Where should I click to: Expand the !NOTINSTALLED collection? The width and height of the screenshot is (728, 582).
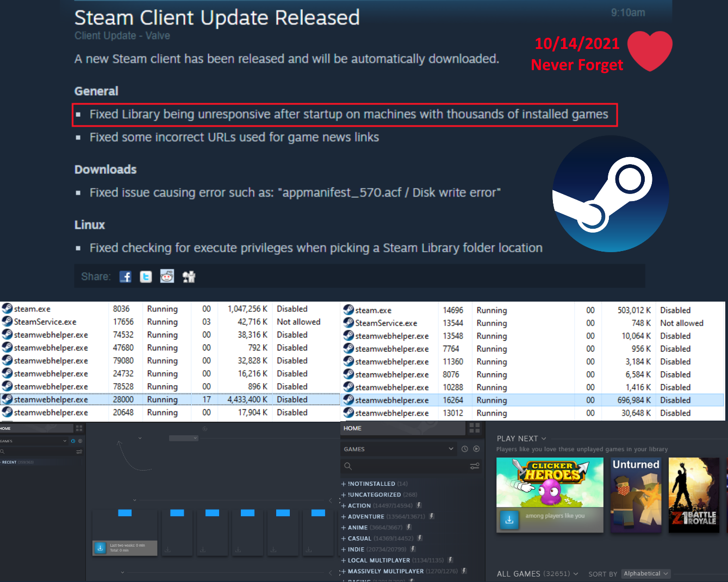tap(344, 484)
